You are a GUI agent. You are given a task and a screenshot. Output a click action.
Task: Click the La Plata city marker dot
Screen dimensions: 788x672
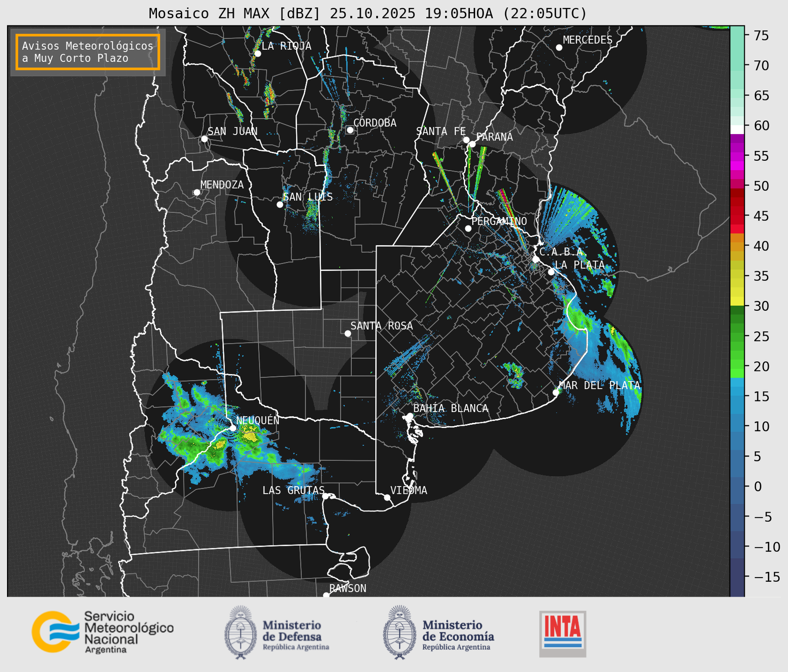pos(551,272)
